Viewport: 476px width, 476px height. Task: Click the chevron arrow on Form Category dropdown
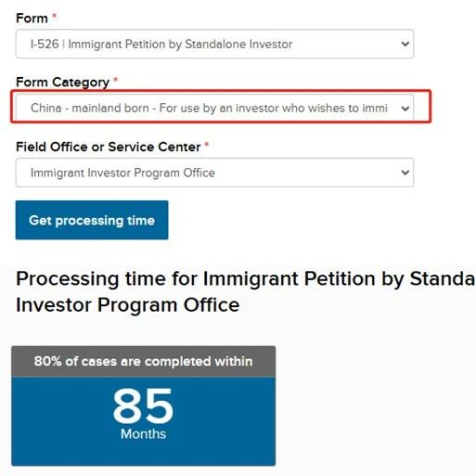click(405, 109)
